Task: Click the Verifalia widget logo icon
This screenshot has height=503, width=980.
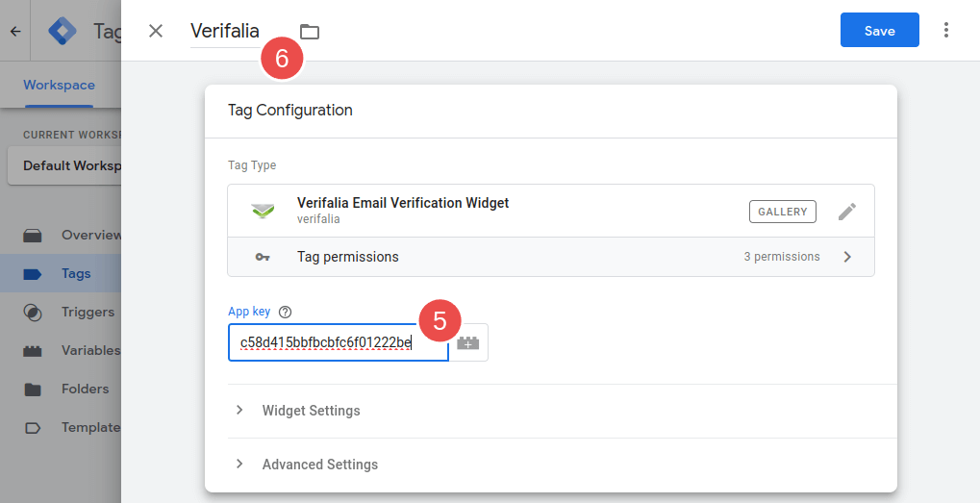Action: click(264, 212)
